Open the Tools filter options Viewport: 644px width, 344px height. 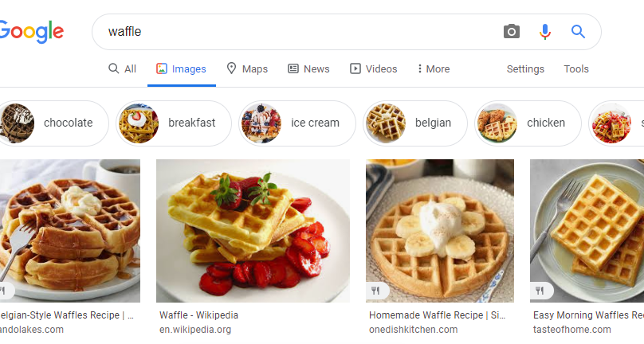pyautogui.click(x=576, y=69)
